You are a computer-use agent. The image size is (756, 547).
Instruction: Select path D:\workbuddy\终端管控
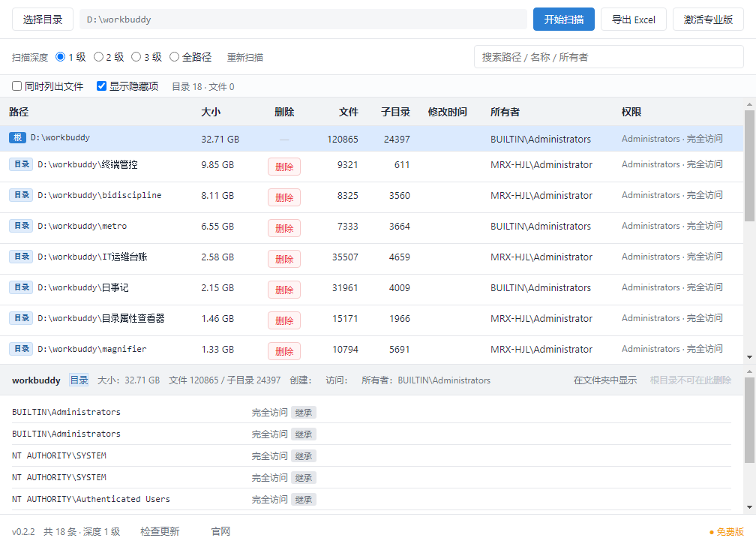click(x=88, y=164)
